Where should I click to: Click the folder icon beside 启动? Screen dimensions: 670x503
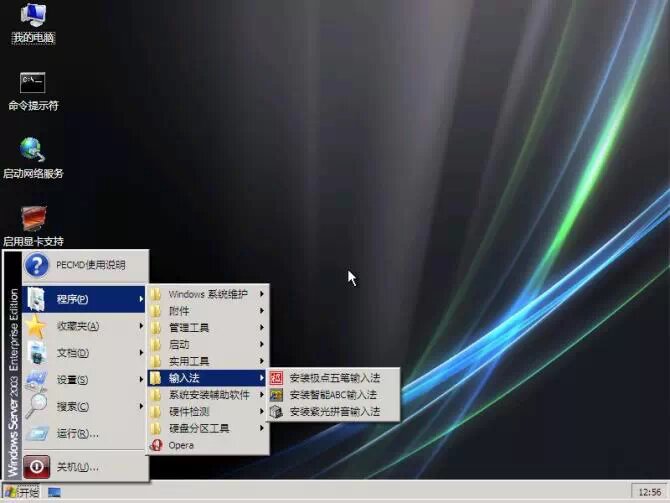click(156, 344)
